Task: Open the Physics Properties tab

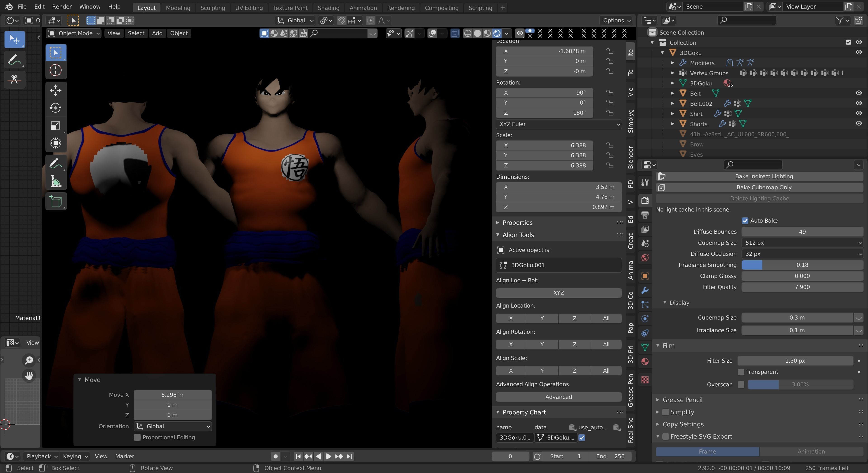Action: (645, 318)
